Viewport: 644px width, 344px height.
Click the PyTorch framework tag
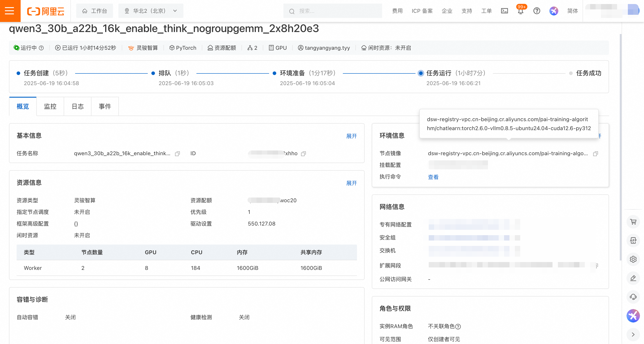pos(183,48)
